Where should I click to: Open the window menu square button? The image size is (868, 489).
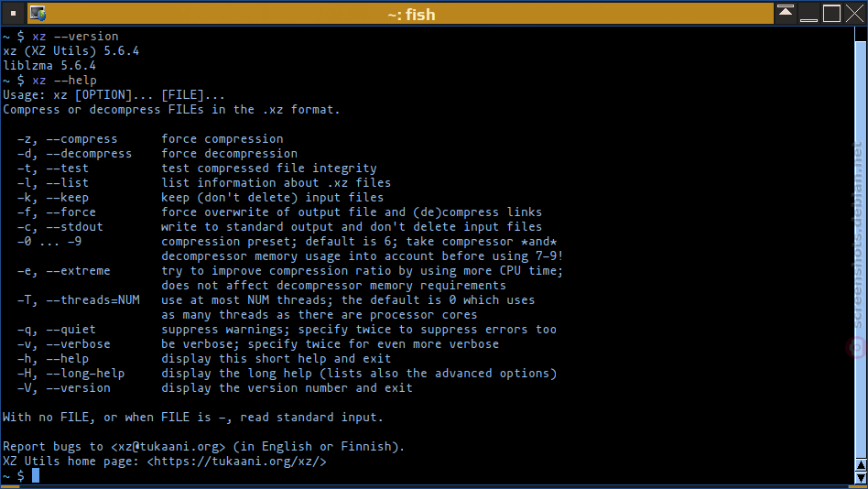[14, 14]
